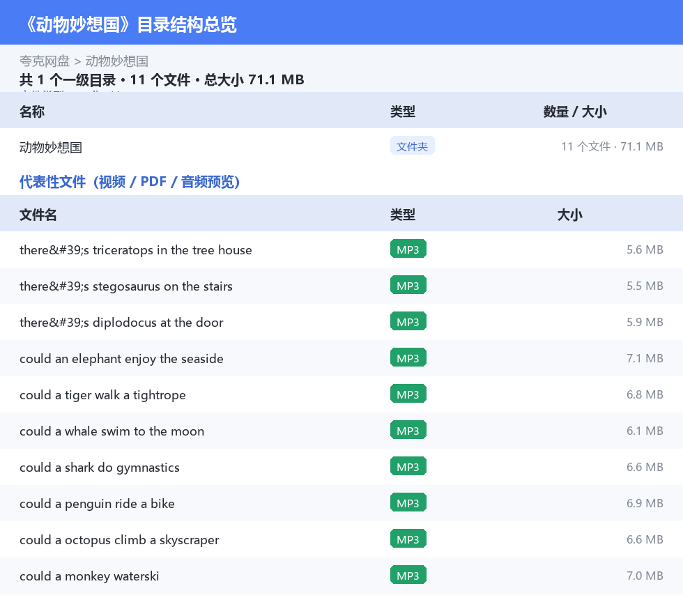Select file could a penguin ride a bike

pyautogui.click(x=97, y=503)
